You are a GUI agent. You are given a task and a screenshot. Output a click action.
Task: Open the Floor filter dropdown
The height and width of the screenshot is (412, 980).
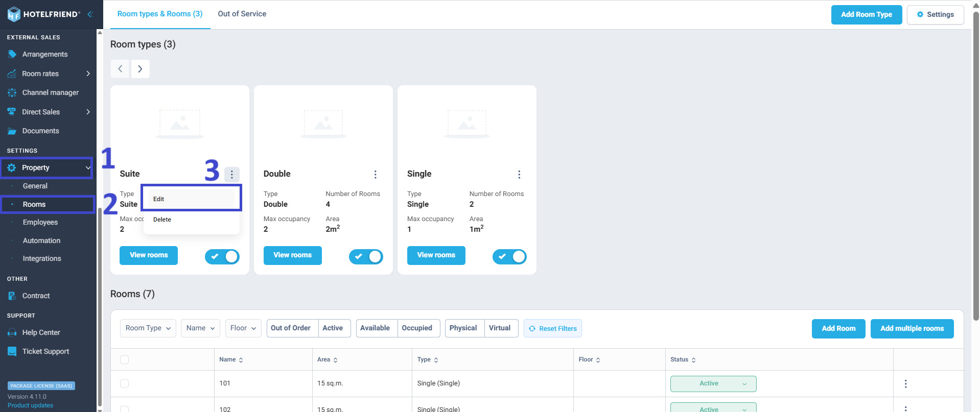click(243, 328)
